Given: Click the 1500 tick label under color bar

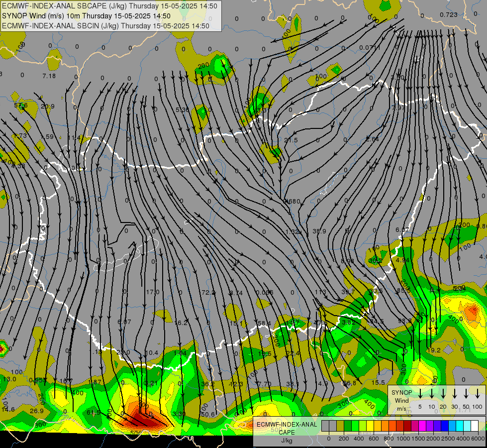Looking at the screenshot, I should (x=418, y=439).
